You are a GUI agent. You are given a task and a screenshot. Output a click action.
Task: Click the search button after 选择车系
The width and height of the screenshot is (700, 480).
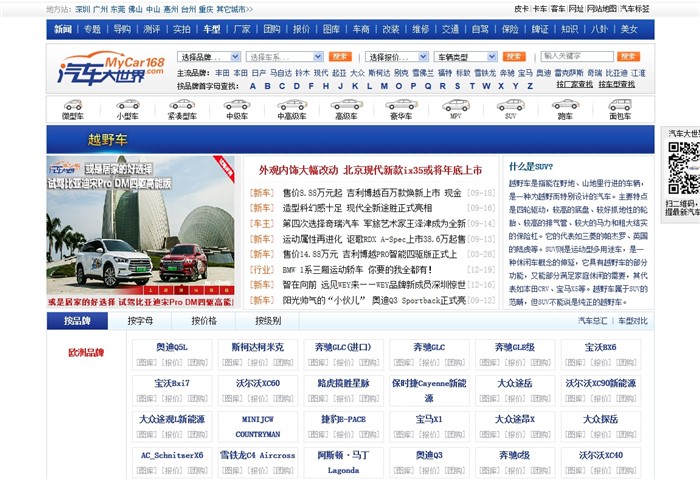pyautogui.click(x=340, y=57)
